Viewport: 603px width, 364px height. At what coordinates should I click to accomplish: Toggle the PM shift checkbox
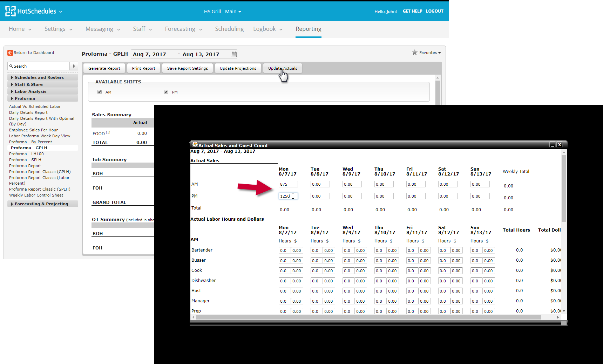[166, 92]
